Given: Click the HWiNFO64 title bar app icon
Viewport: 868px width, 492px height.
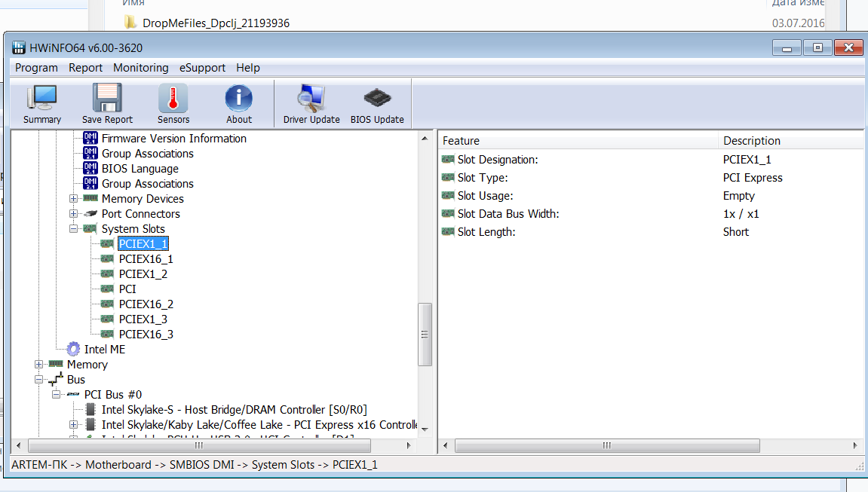Looking at the screenshot, I should (x=19, y=47).
